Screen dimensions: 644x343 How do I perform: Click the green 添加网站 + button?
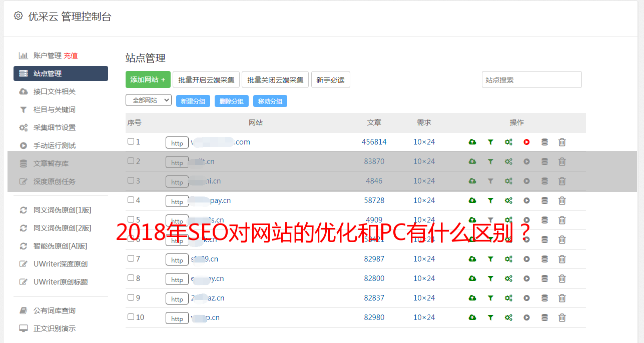[148, 79]
